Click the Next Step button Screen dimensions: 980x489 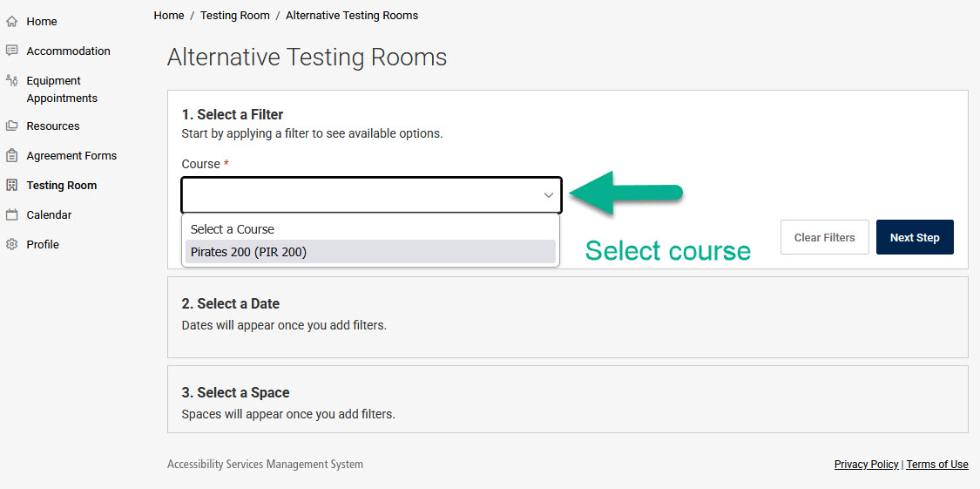point(915,237)
